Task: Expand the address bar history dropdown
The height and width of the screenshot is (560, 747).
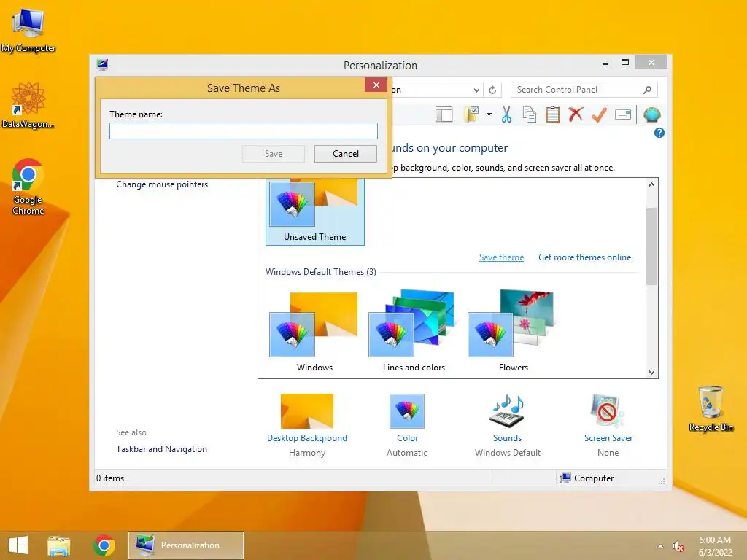Action: 476,90
